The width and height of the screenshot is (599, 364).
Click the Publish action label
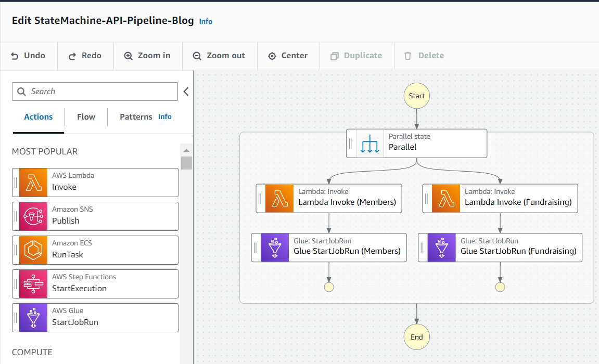coord(66,221)
